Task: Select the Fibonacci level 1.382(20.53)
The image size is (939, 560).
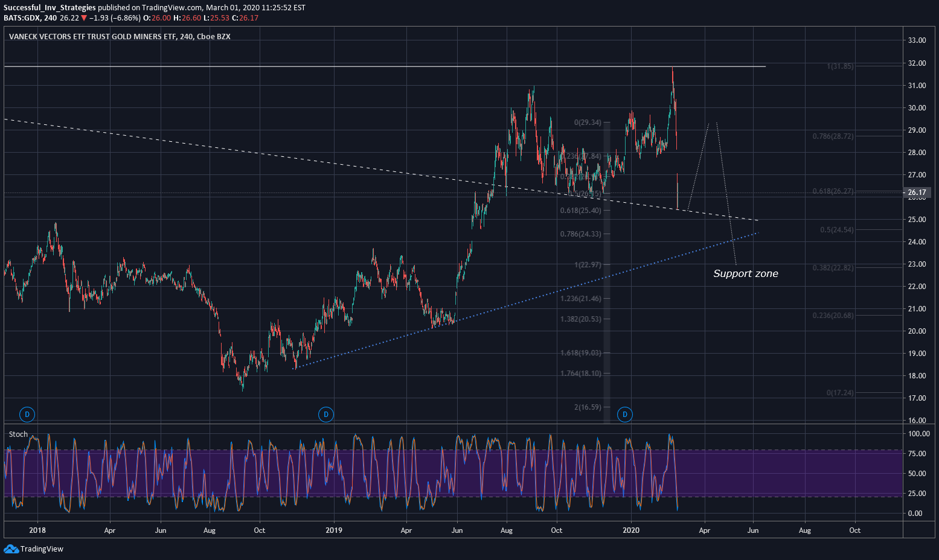Action: point(581,319)
